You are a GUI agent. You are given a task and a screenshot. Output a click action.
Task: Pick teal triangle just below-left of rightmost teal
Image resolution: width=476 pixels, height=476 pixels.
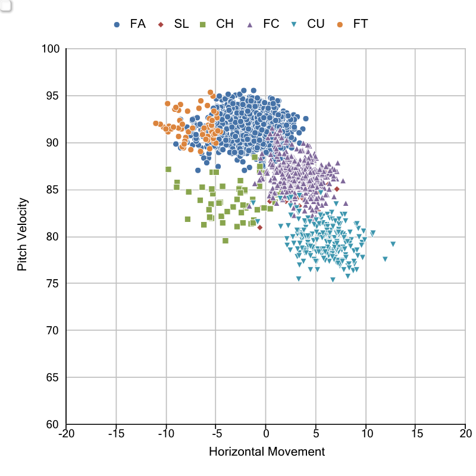coord(385,259)
